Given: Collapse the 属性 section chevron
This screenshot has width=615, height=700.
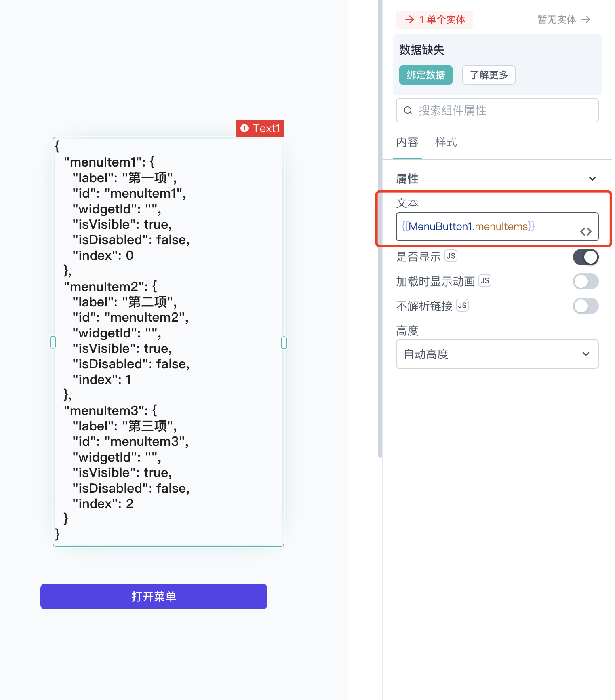Looking at the screenshot, I should (x=592, y=179).
